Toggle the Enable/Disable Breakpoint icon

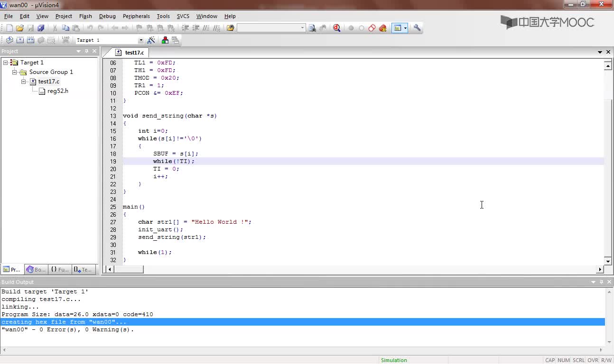tap(362, 28)
